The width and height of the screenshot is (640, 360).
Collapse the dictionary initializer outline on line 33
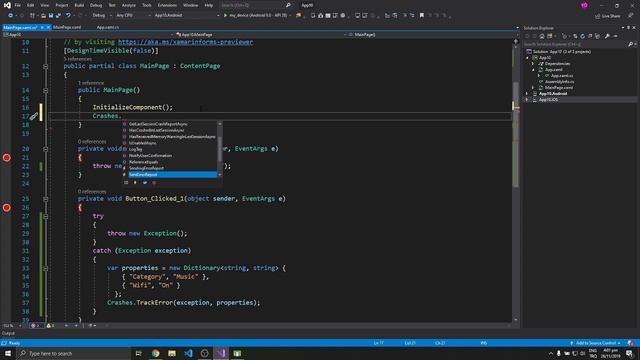46,268
